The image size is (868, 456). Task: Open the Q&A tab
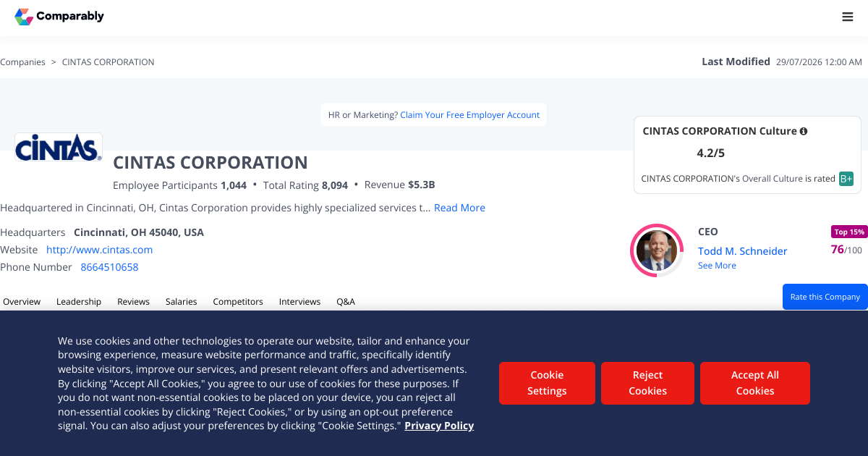coord(346,302)
